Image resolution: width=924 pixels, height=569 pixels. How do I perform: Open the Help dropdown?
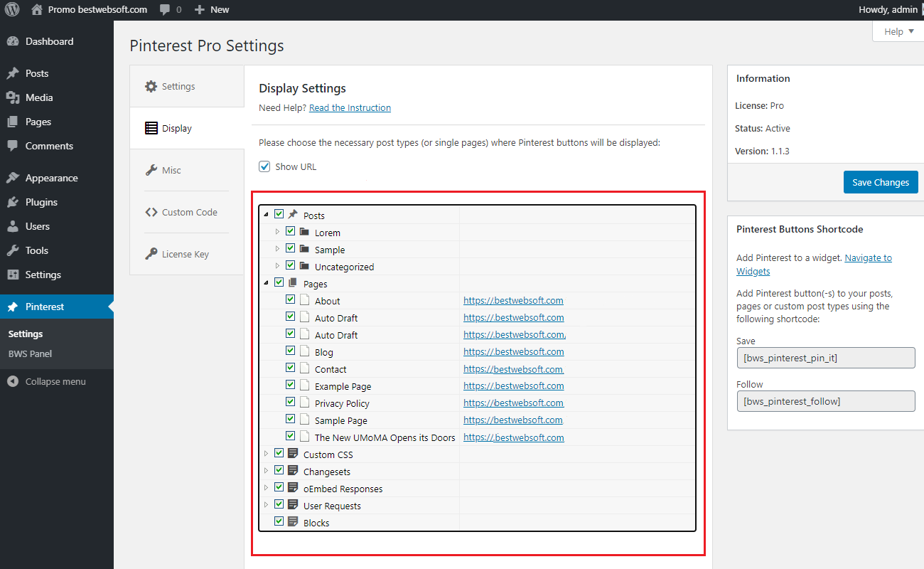point(898,31)
